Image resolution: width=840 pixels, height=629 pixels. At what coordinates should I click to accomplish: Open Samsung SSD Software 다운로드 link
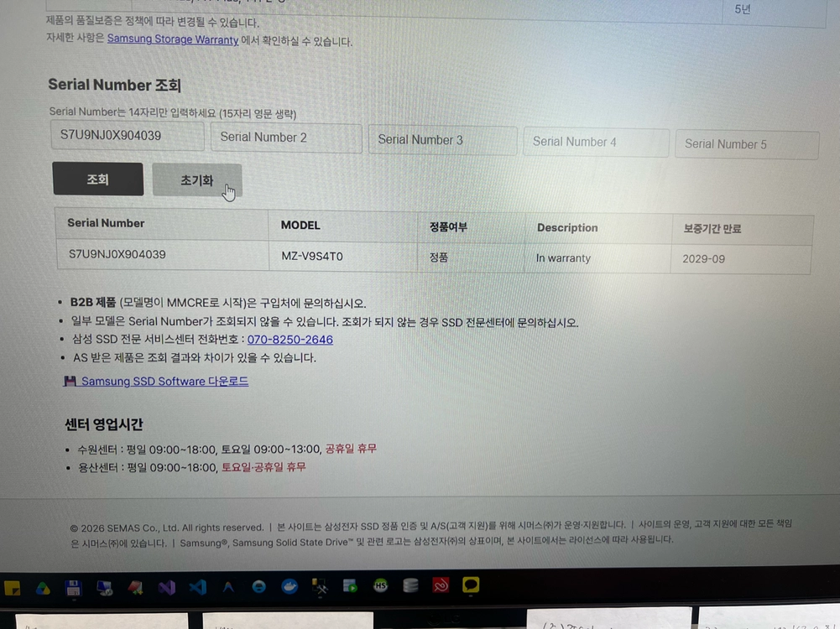pos(164,381)
